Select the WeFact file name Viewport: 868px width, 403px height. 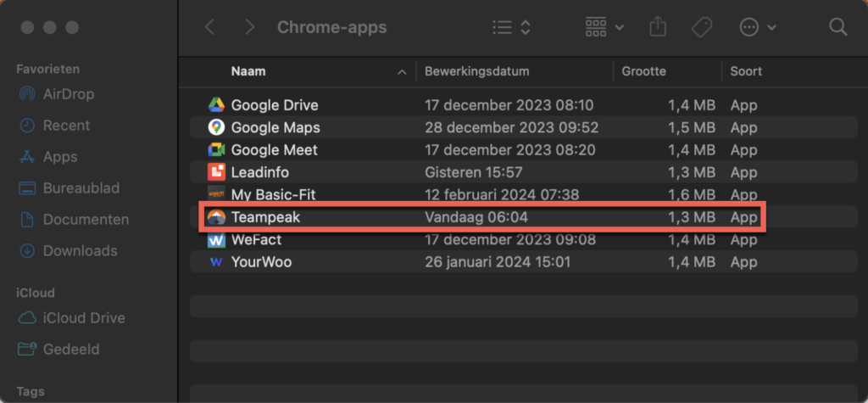(256, 240)
